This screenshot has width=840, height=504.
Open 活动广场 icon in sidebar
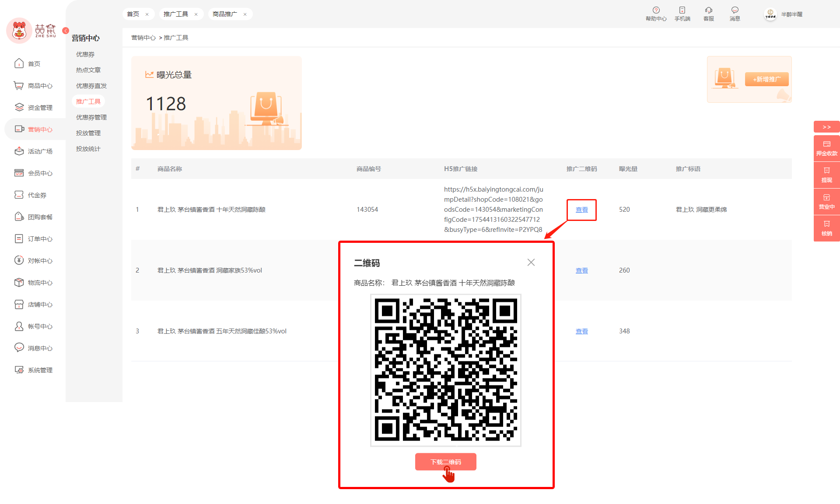[x=19, y=151]
